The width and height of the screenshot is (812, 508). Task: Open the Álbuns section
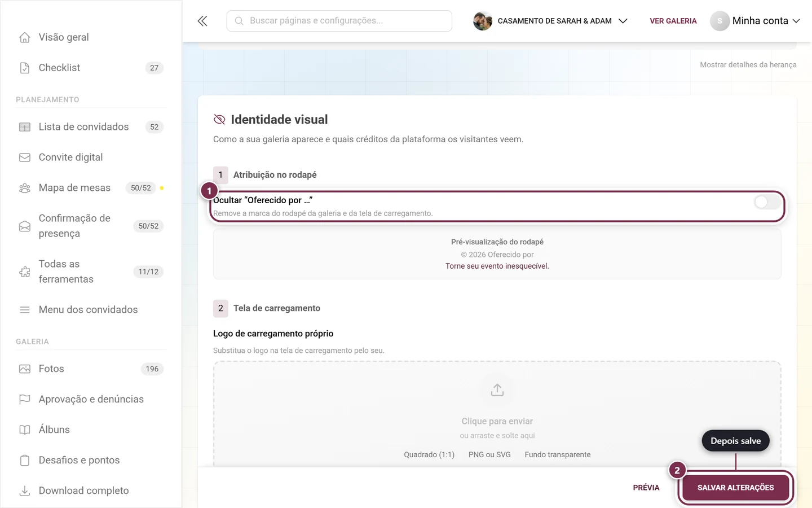point(91,430)
